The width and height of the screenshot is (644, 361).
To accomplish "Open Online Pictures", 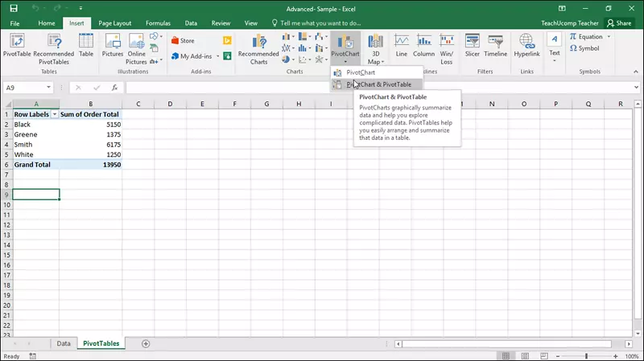I will (x=136, y=49).
